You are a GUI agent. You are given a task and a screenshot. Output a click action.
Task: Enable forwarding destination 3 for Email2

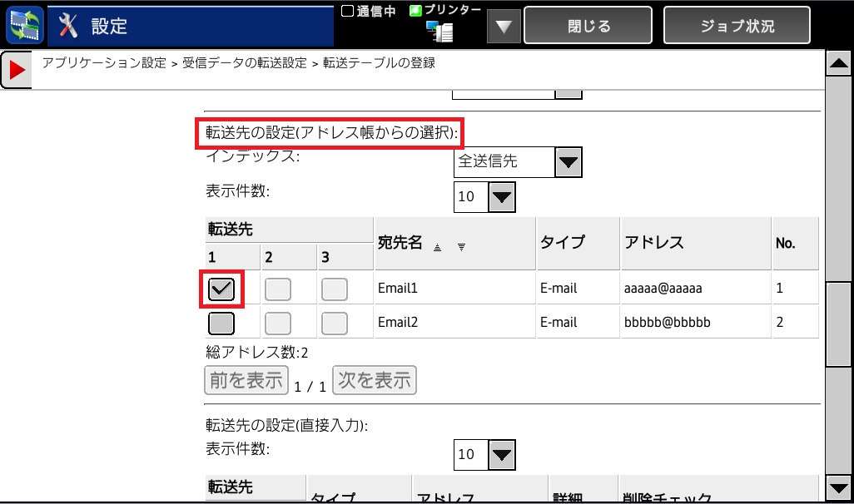(335, 323)
